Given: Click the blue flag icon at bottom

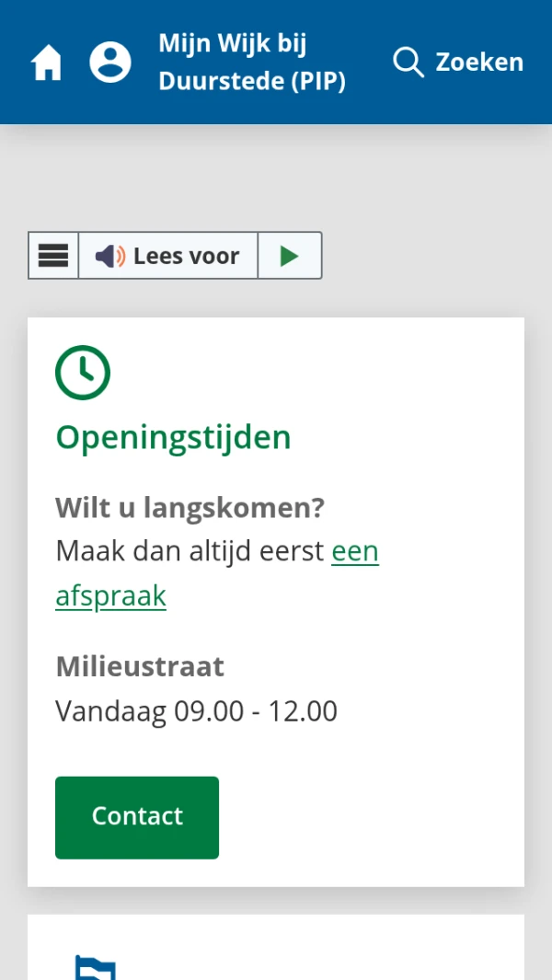Looking at the screenshot, I should click(x=96, y=968).
